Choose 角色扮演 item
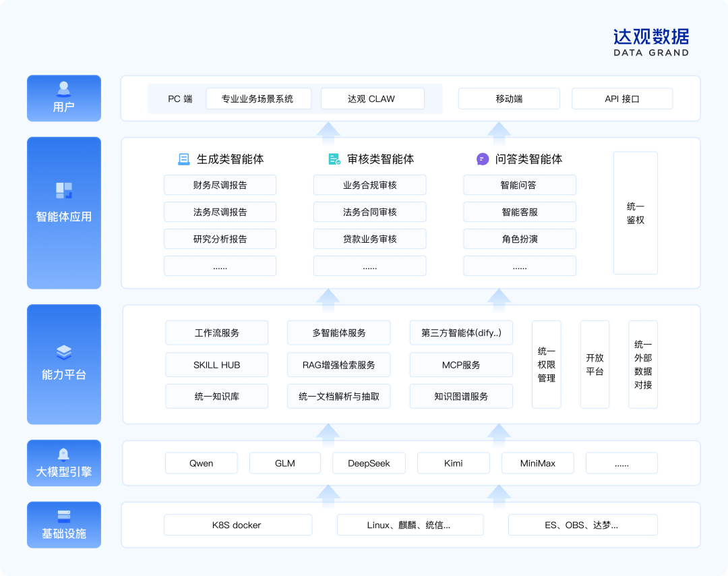The image size is (728, 576). pyautogui.click(x=520, y=239)
